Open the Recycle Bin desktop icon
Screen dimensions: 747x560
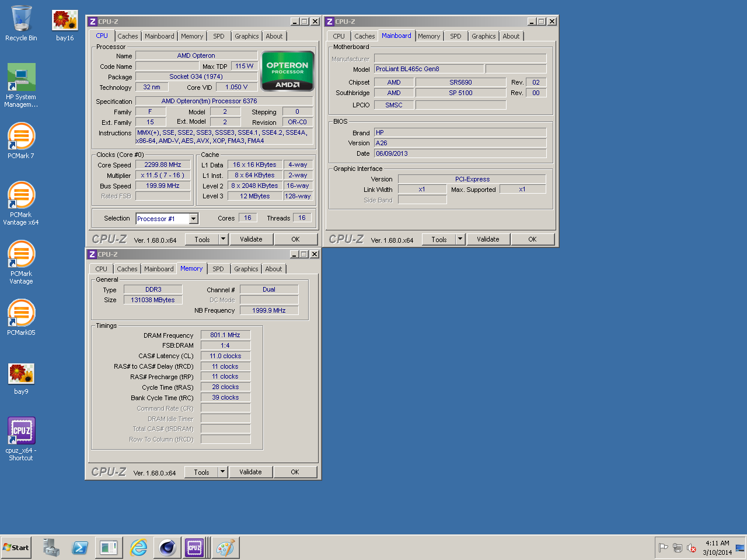tap(21, 23)
